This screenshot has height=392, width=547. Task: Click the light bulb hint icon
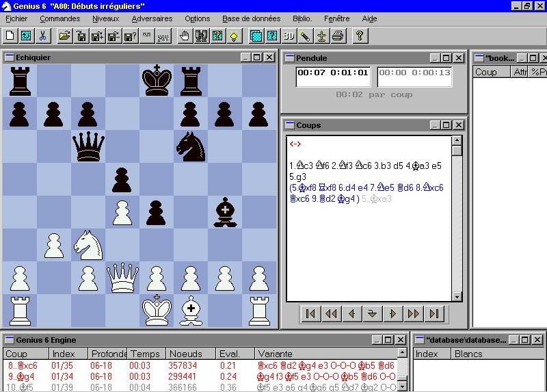coord(234,36)
